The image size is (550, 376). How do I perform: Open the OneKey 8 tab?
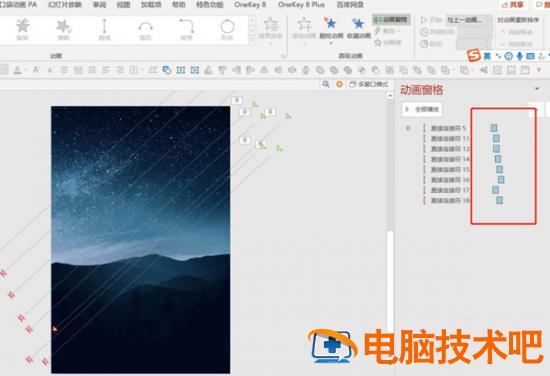tap(250, 5)
